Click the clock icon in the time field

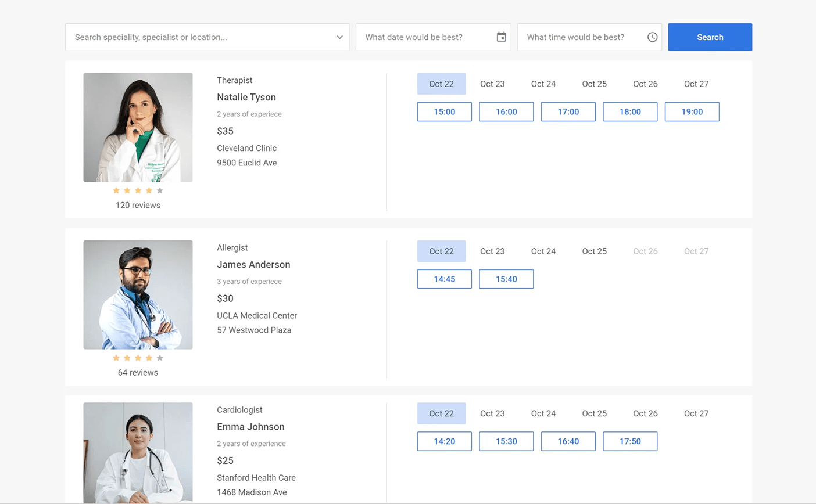point(652,37)
